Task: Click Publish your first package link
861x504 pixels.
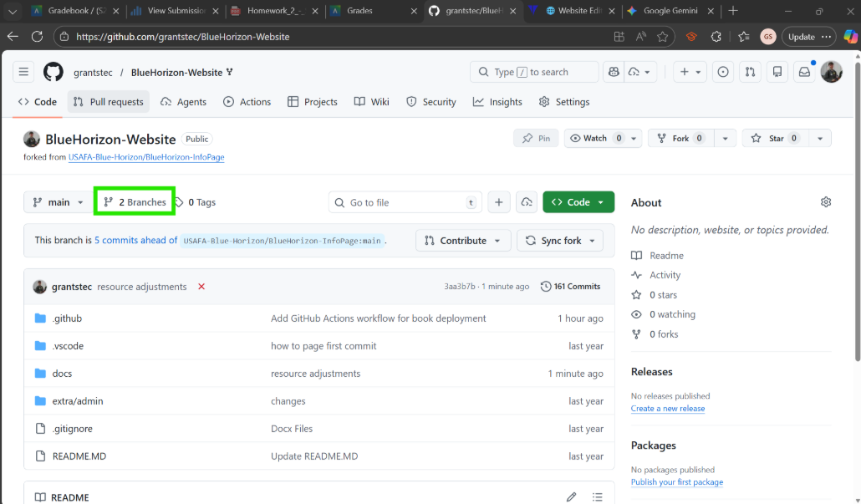Action: click(x=677, y=482)
